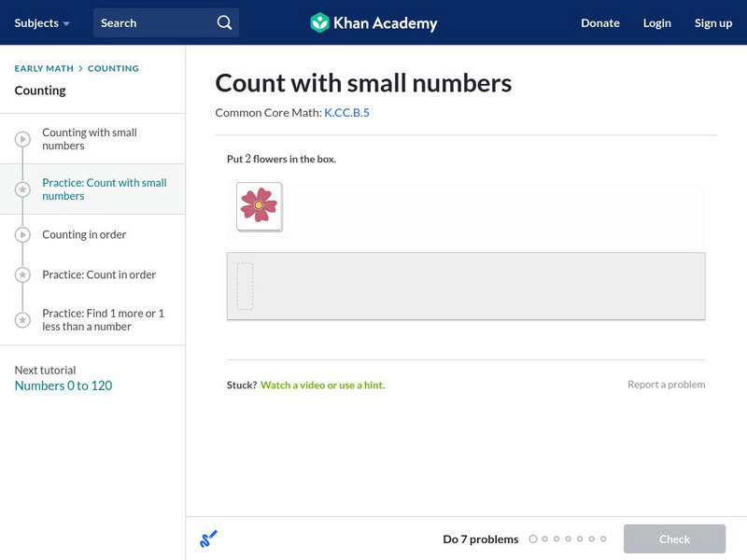The width and height of the screenshot is (747, 560).
Task: Open the K.CC.B.5 Common Core link
Action: (x=346, y=113)
